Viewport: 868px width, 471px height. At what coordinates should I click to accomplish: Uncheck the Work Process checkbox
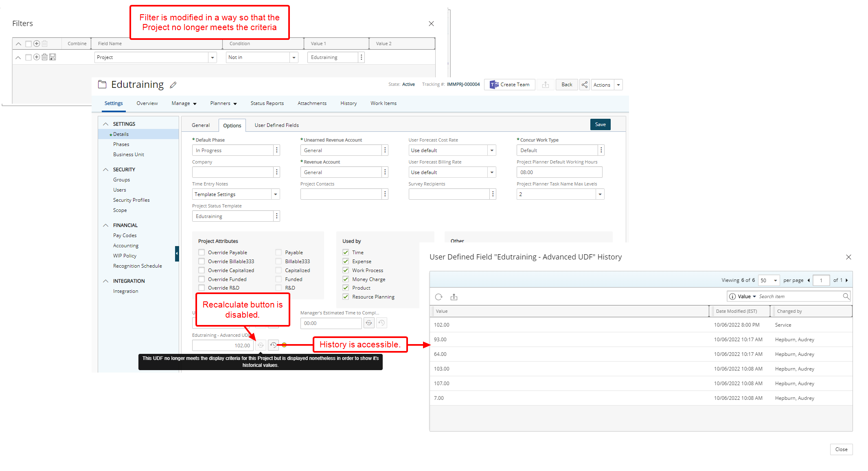click(346, 270)
